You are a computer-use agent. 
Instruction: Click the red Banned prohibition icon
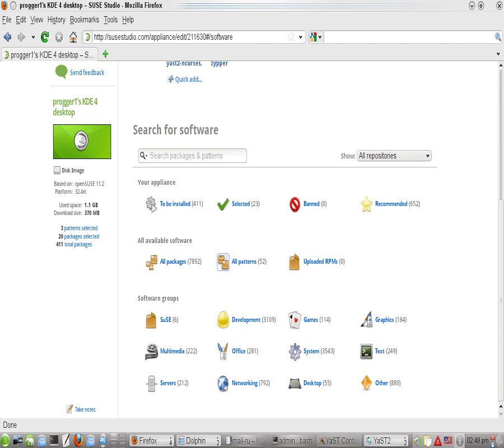tap(295, 204)
